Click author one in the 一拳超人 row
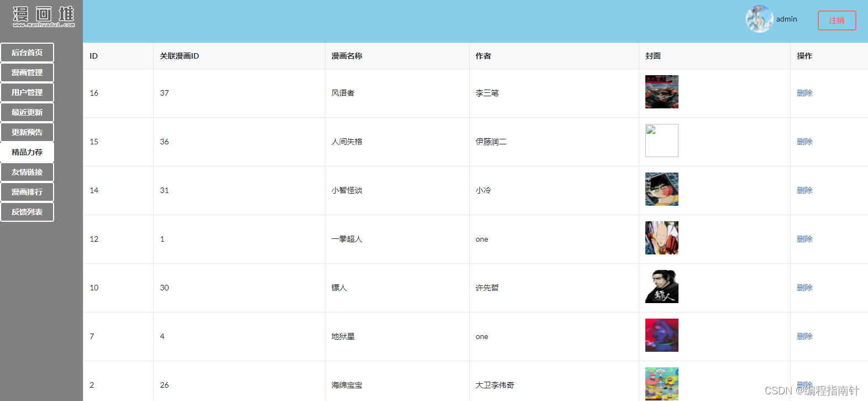The width and height of the screenshot is (868, 401). [482, 239]
